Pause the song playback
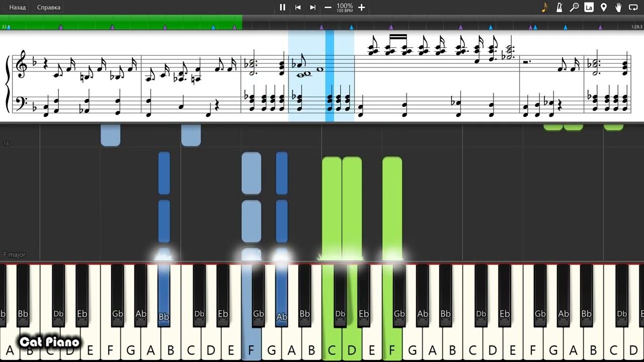 [x=282, y=7]
